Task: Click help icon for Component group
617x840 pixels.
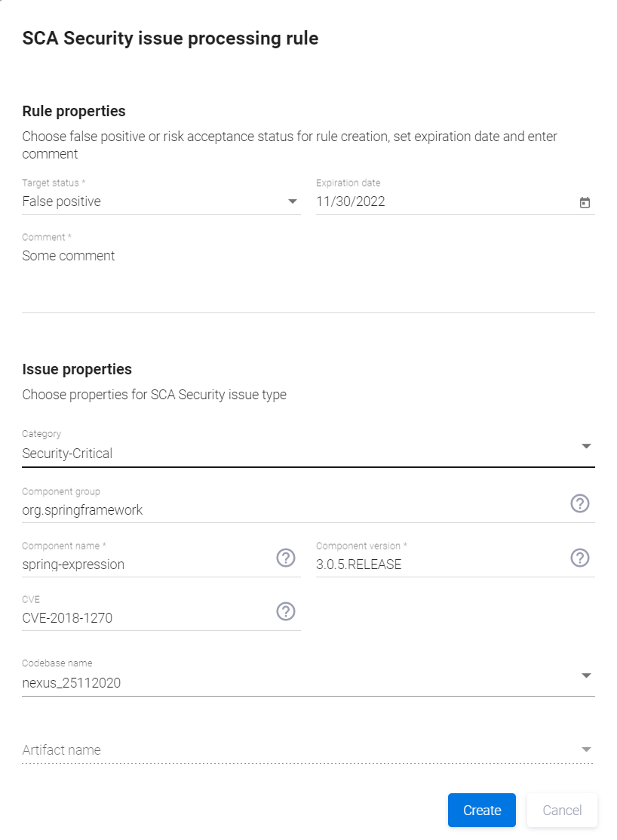Action: click(579, 503)
